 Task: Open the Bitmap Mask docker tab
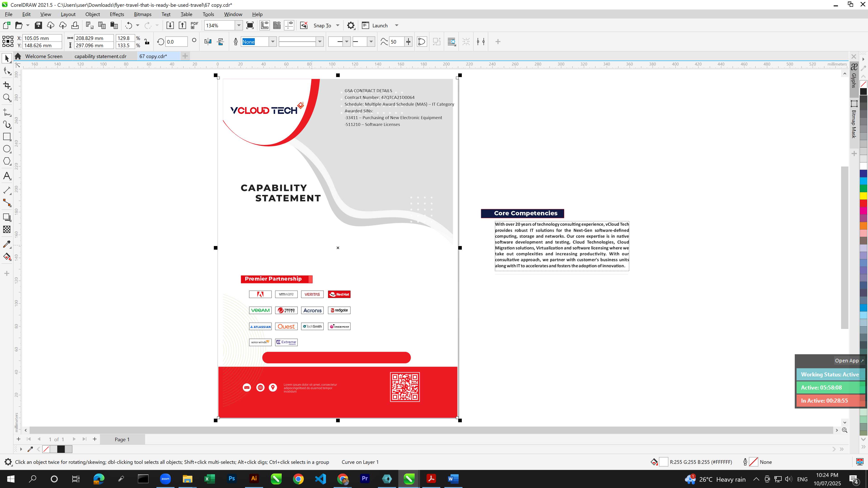[854, 120]
